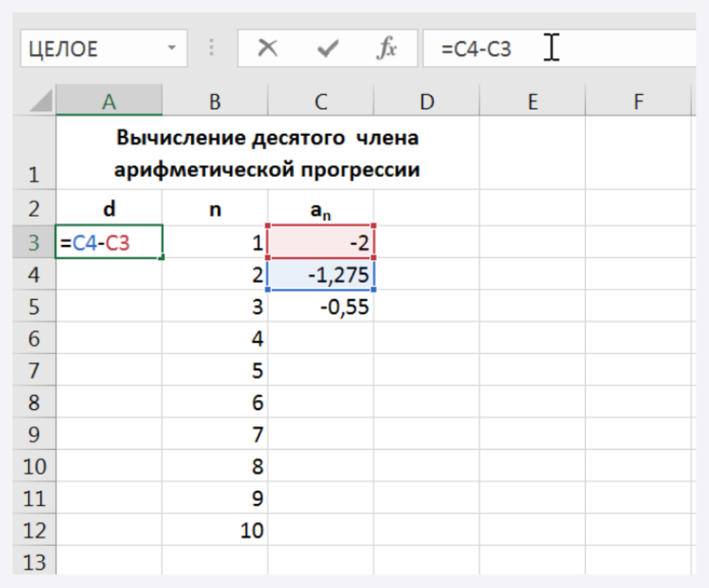Click cell C4 containing -1,275
Viewport: 709px width, 588px height.
tap(321, 275)
